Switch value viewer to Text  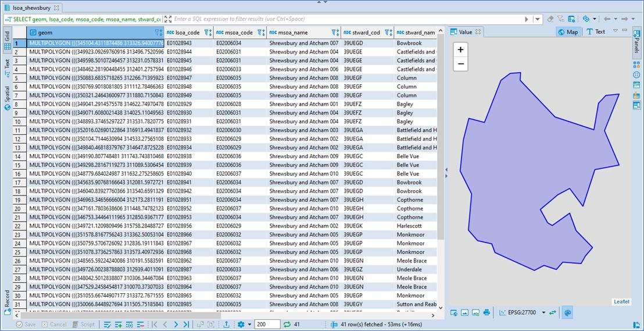[x=596, y=31]
